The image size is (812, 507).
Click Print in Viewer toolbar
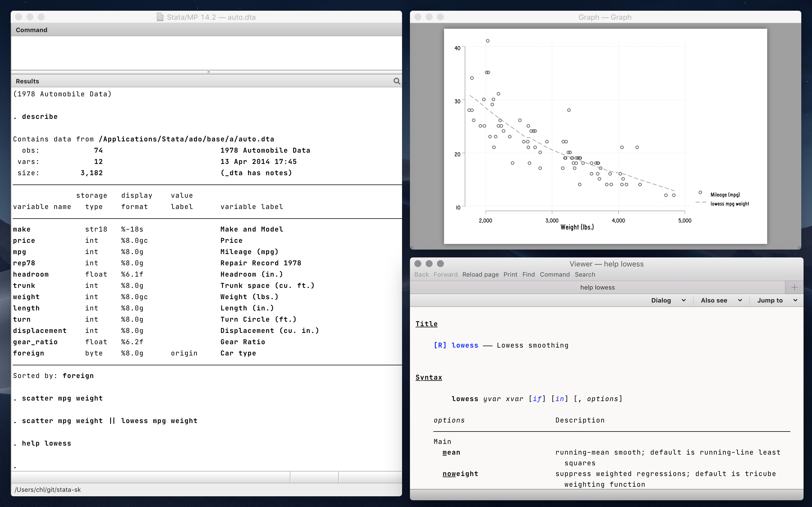[510, 275]
